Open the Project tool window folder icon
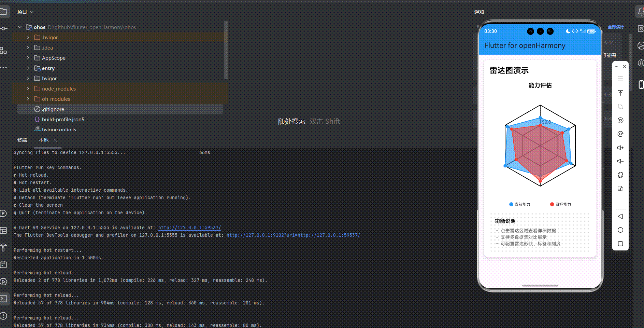The height and width of the screenshot is (328, 644). (3, 12)
